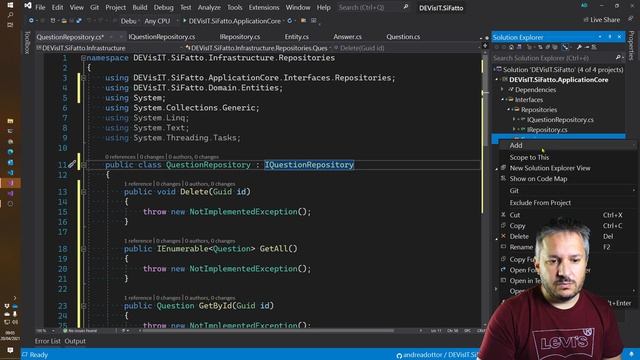Open the Analyze menu
Viewport: 640px width, 360px height.
coord(209,7)
